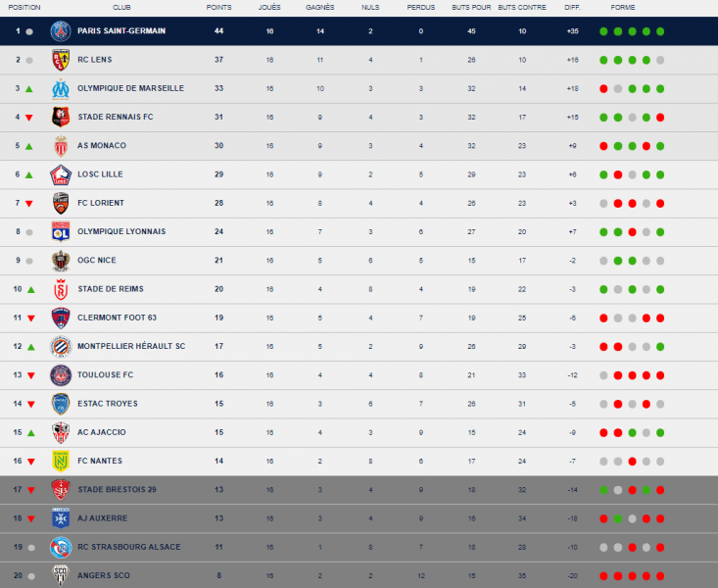Viewport: 718px width, 588px height.
Task: Click the Stade de Reims logo
Action: (x=61, y=289)
